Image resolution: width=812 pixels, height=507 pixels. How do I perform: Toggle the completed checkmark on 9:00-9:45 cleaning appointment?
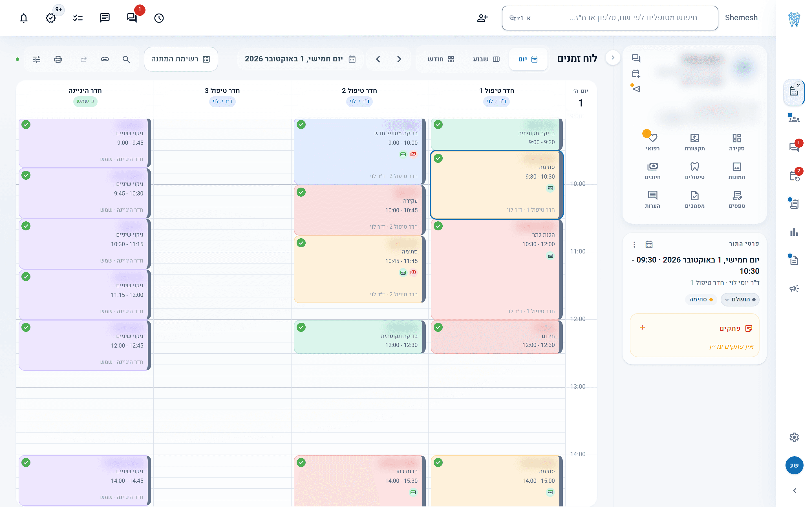click(x=26, y=124)
